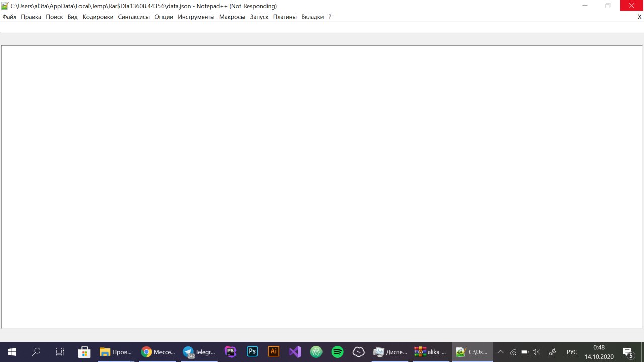Open the Плагины menu

click(285, 17)
